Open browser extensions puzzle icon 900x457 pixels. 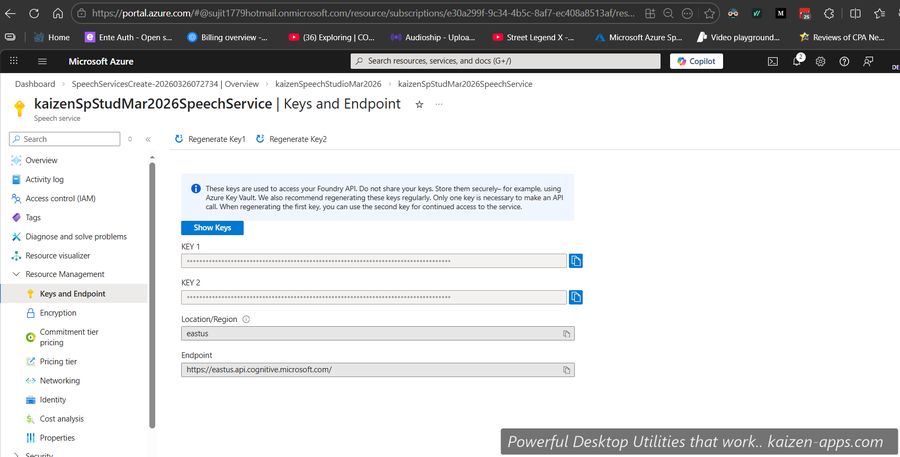(829, 13)
